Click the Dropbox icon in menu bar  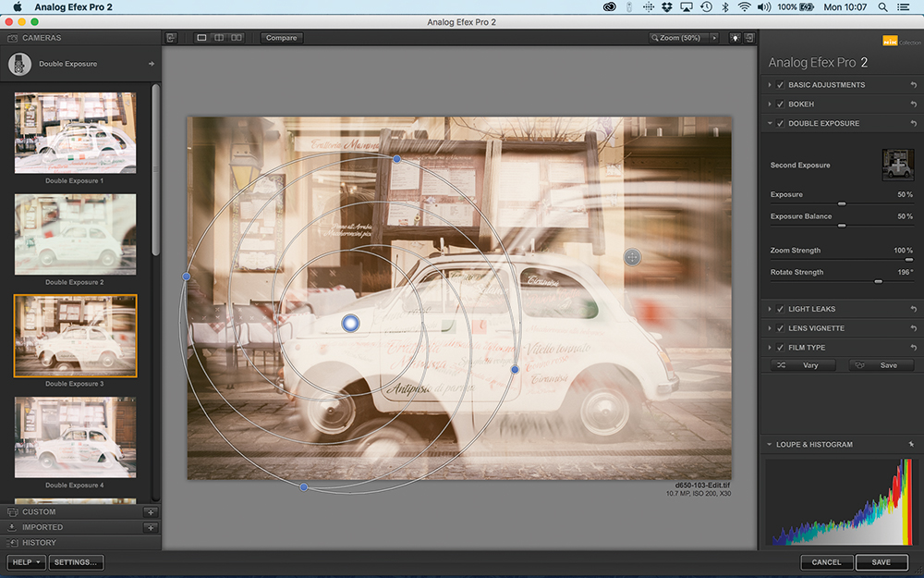(x=667, y=7)
